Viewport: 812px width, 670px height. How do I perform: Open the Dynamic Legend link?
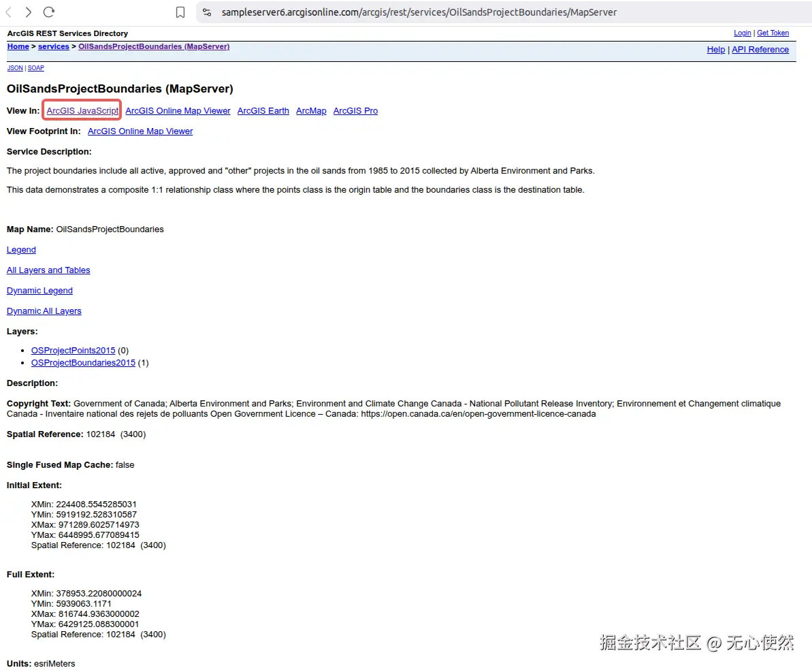39,291
